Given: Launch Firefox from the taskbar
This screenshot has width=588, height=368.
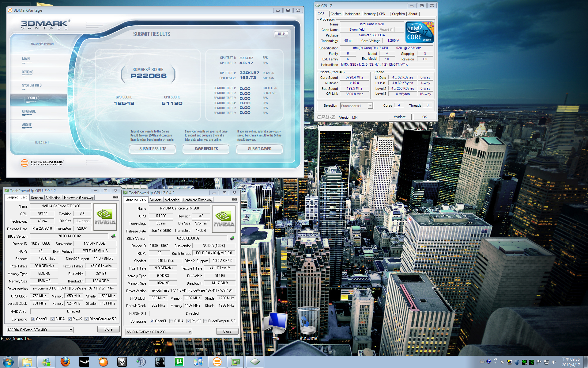Looking at the screenshot, I should point(65,362).
